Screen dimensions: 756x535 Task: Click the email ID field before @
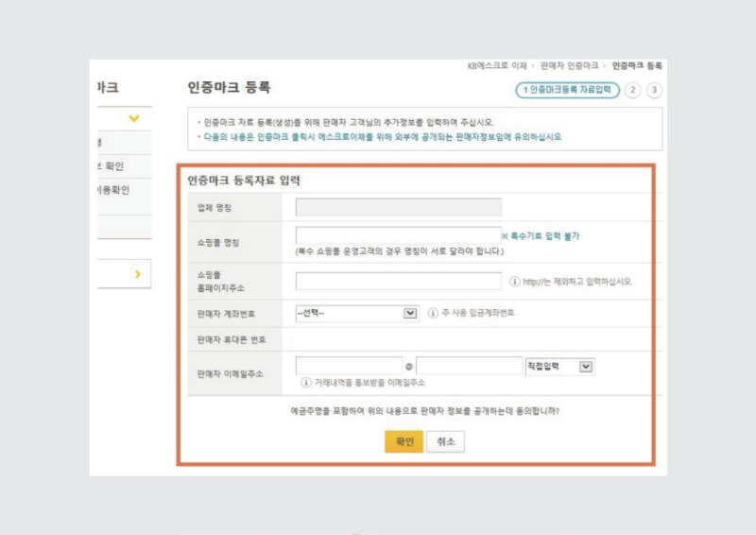coord(349,367)
